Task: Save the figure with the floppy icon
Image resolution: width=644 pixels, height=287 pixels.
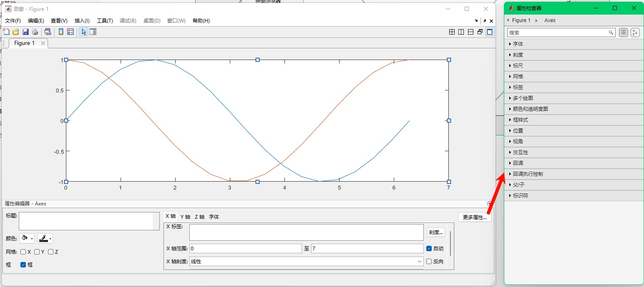Action: coord(25,32)
